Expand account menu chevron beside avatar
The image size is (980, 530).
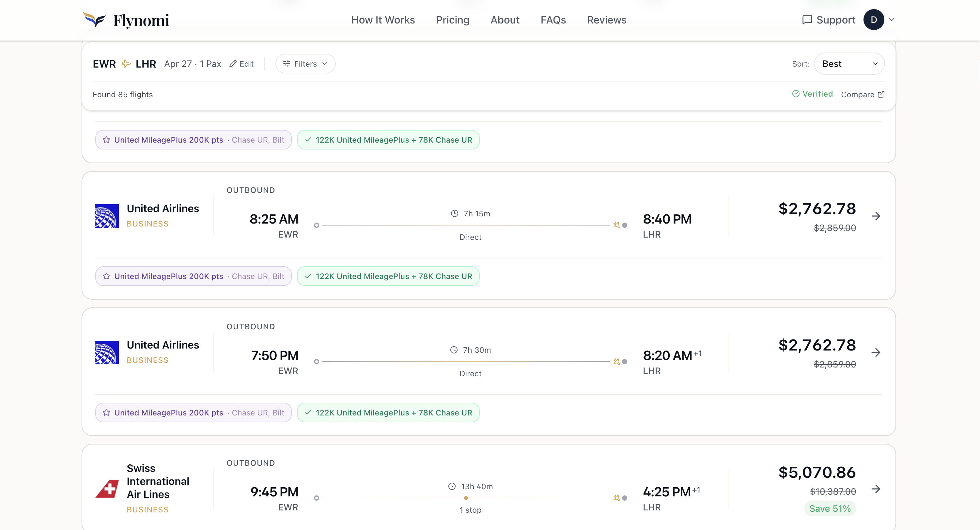[x=891, y=20]
